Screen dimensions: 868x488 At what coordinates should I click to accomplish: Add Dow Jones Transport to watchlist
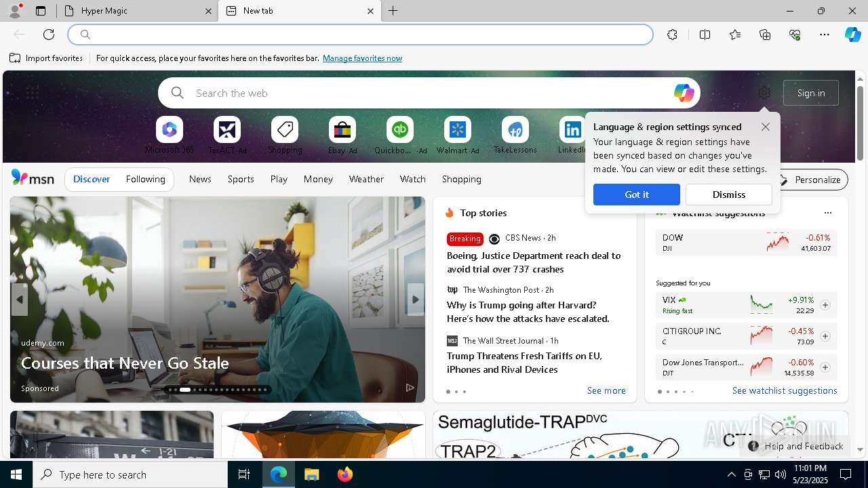(825, 367)
